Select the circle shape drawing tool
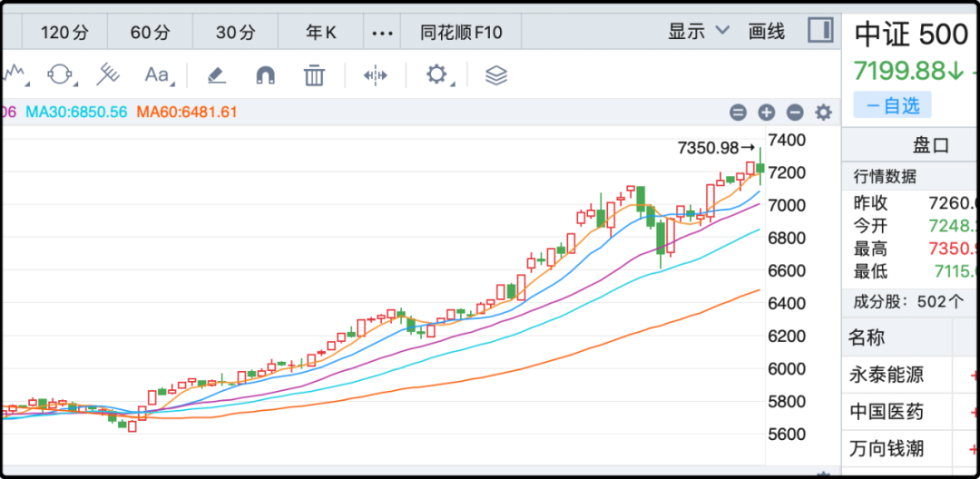The image size is (980, 479). 61,75
